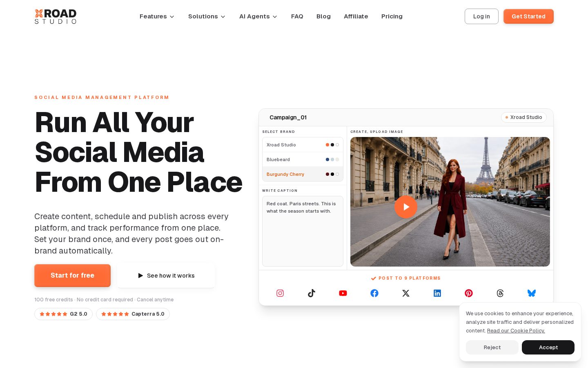Select the Threads platform icon
This screenshot has width=588, height=368.
pos(500,293)
